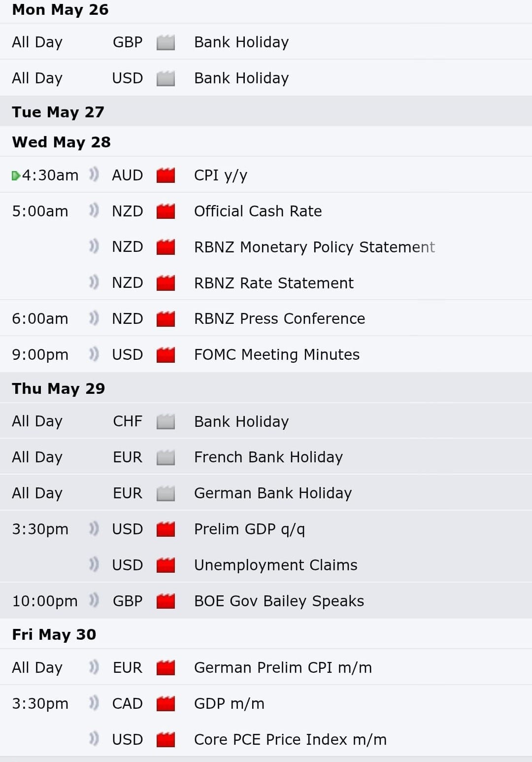Select the German Prelim CPI m/m event

pyautogui.click(x=283, y=667)
